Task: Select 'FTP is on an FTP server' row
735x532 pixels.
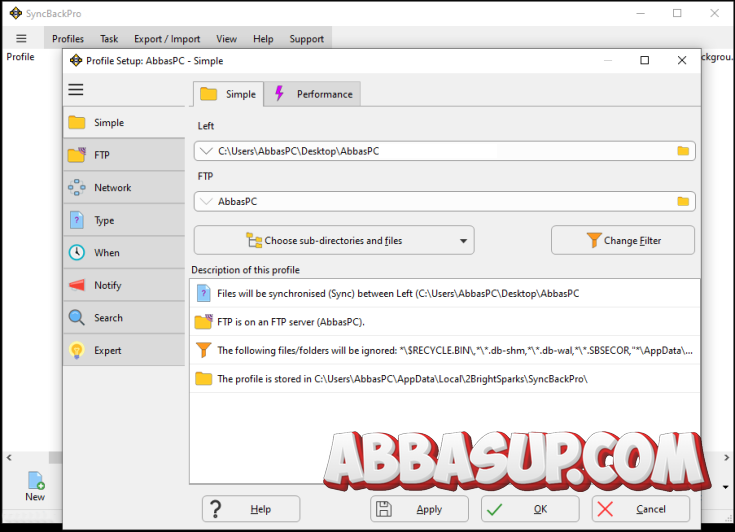Action: [x=444, y=322]
